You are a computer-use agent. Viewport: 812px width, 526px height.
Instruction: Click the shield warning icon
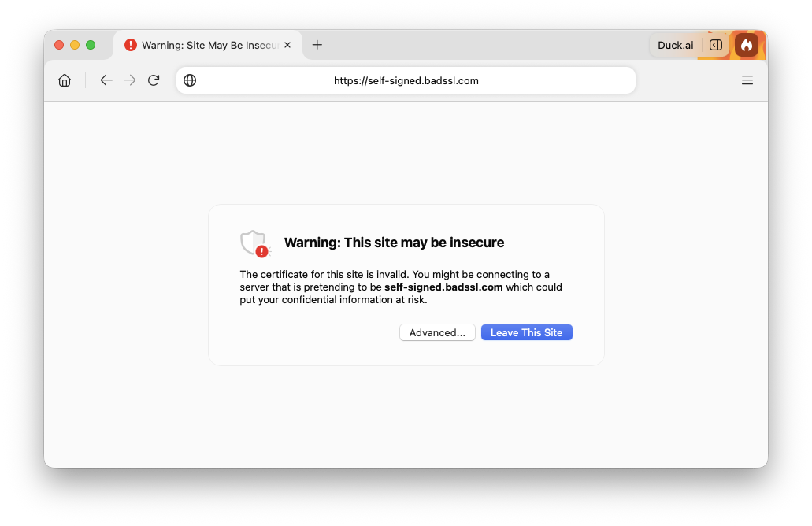[255, 243]
